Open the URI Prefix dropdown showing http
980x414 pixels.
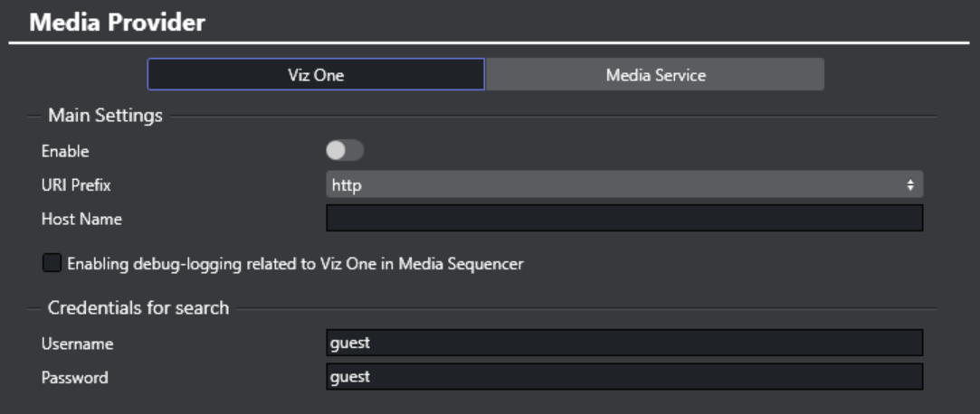click(623, 185)
